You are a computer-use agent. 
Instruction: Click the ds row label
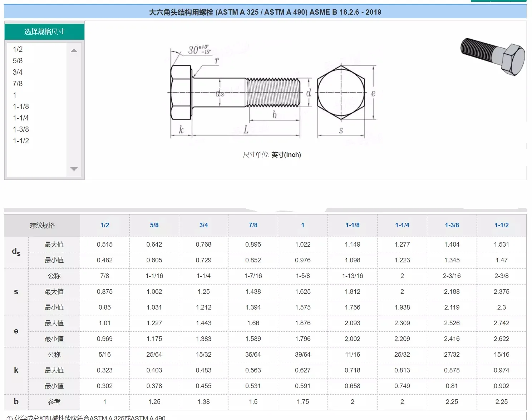tap(16, 252)
